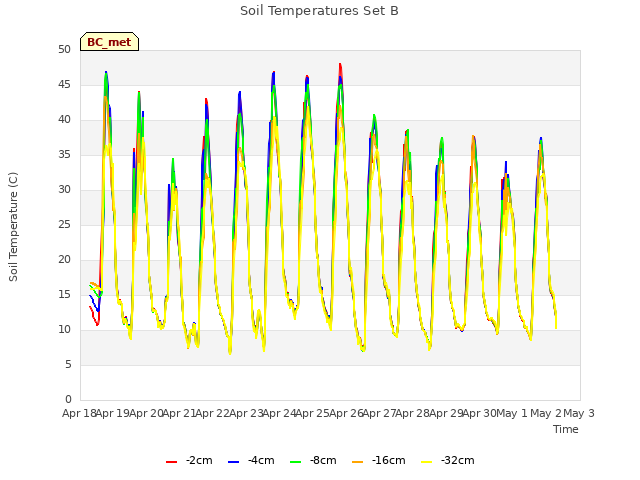Click the 5 y-axis tick label
Screen dimensions: 640x480
(68, 364)
